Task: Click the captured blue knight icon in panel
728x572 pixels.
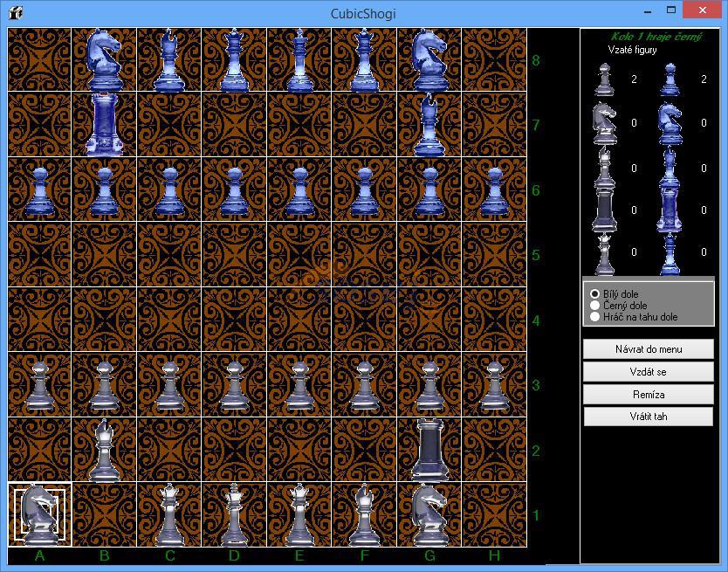Action: [669, 122]
